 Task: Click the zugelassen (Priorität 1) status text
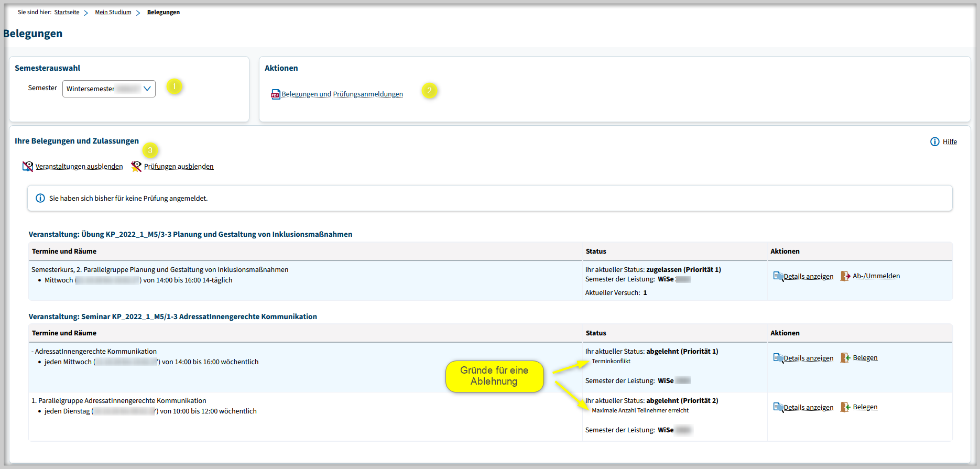click(683, 269)
